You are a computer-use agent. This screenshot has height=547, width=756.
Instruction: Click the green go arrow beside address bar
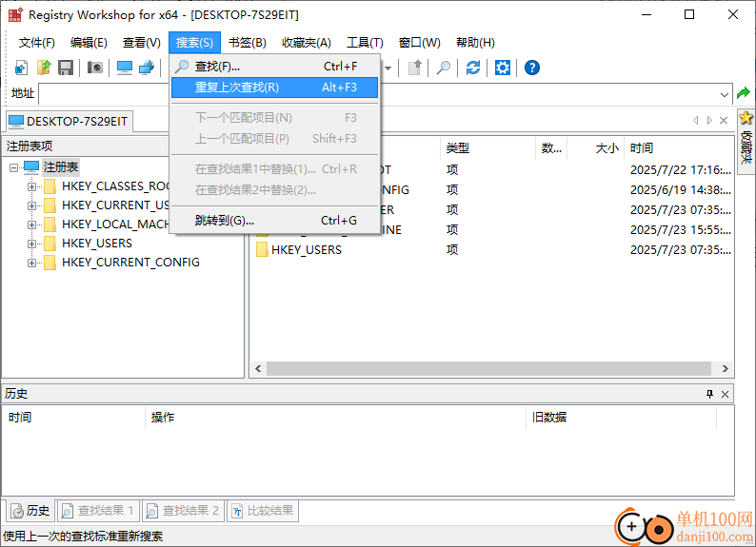click(744, 93)
